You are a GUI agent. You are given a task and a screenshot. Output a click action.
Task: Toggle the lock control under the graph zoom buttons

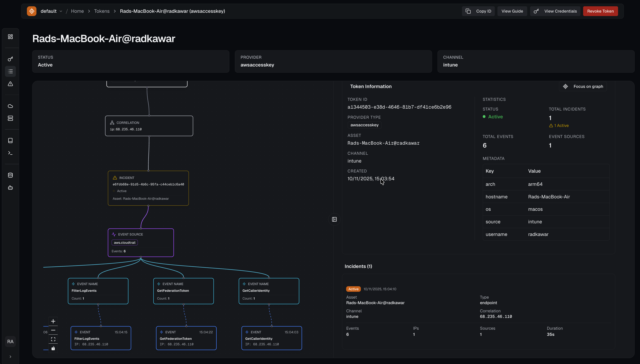[53, 348]
